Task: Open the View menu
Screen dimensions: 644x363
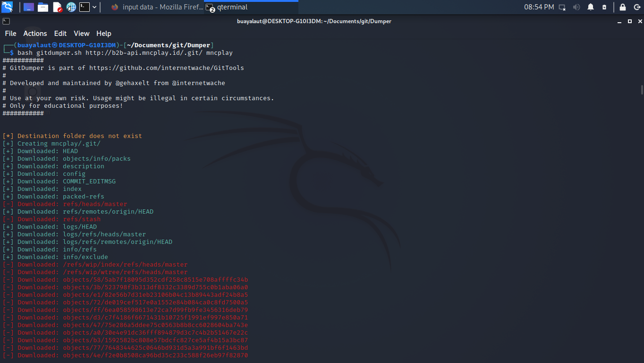Action: (x=81, y=34)
